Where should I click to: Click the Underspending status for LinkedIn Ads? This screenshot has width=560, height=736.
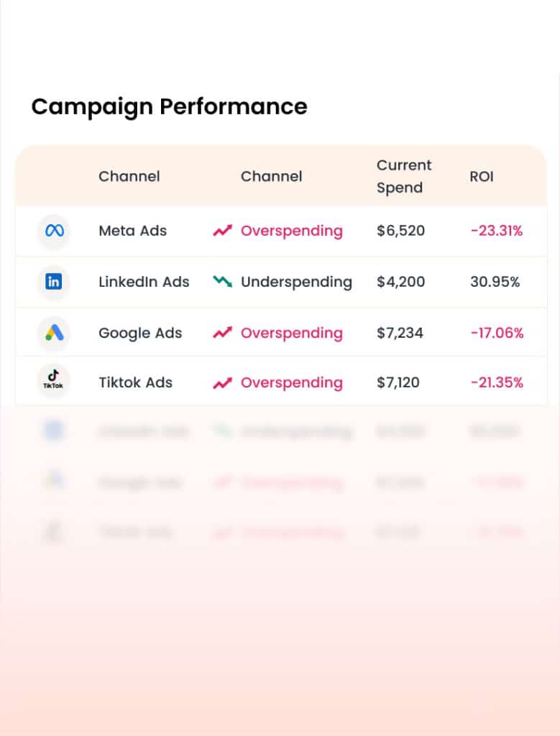pyautogui.click(x=296, y=282)
